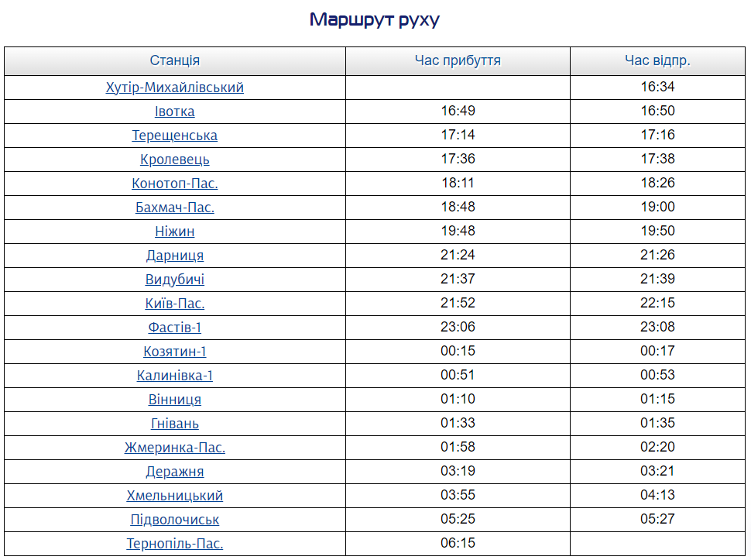
Task: Open Конотоп-Пас. station page
Action: (x=174, y=184)
